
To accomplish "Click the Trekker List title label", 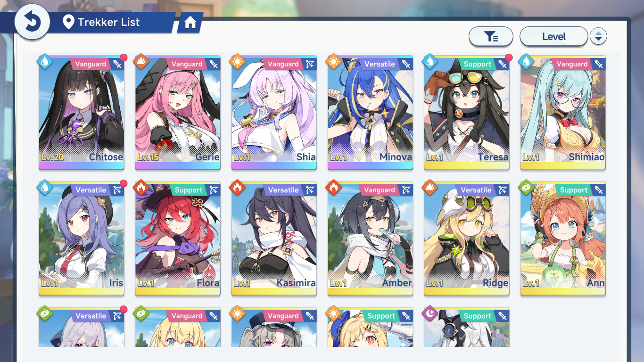I will click(109, 22).
